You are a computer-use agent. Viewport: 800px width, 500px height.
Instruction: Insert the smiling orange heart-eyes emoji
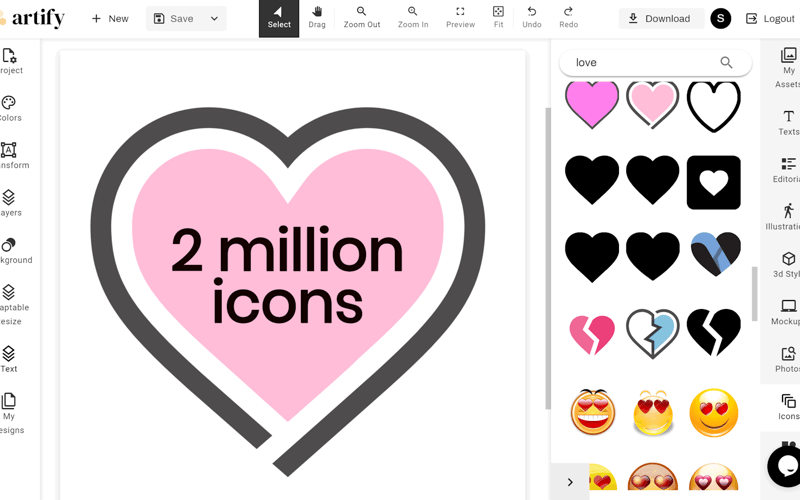(713, 412)
